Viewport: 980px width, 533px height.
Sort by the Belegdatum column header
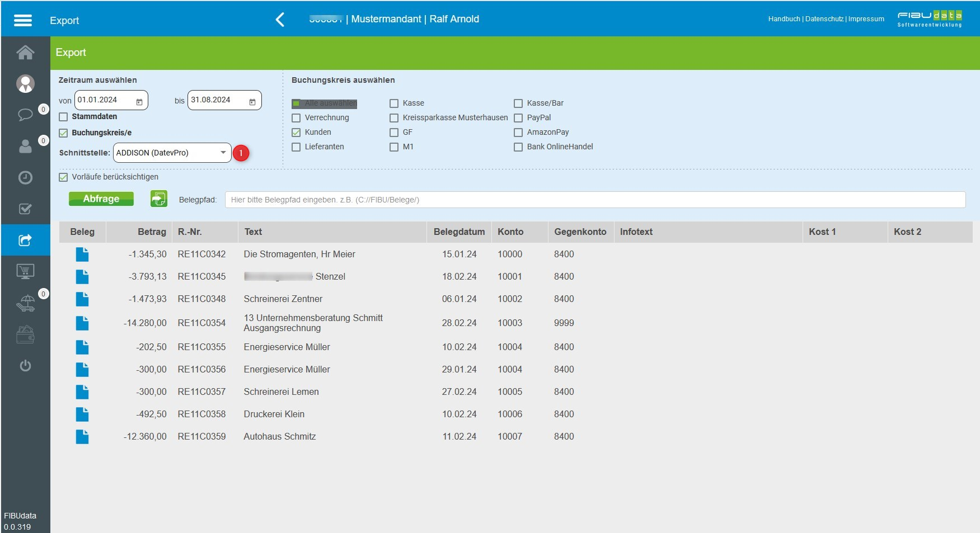[459, 232]
